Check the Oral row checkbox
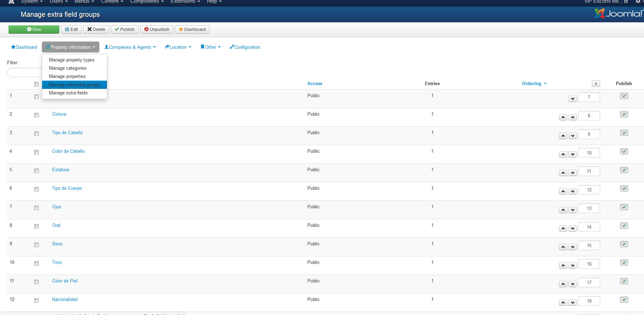 click(x=36, y=226)
